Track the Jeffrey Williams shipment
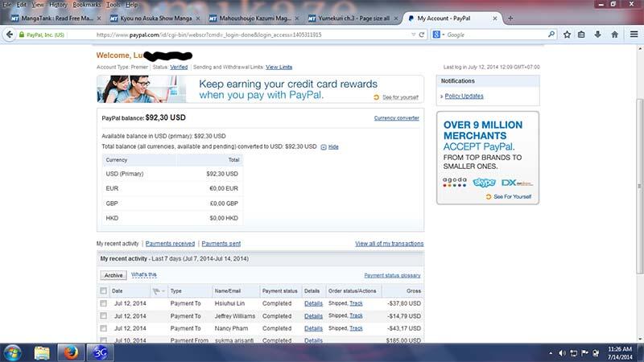Viewport: 644px width, 362px height. 356,315
